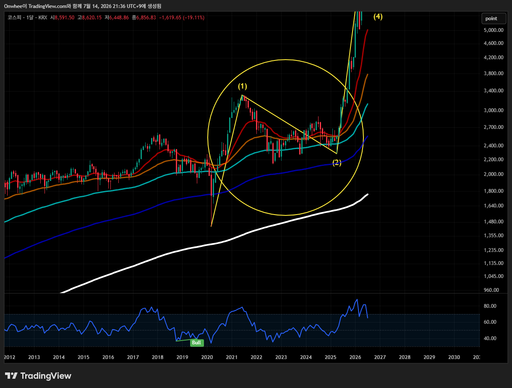
Task: Click the 1,480.00 price axis label
Action: [494, 222]
